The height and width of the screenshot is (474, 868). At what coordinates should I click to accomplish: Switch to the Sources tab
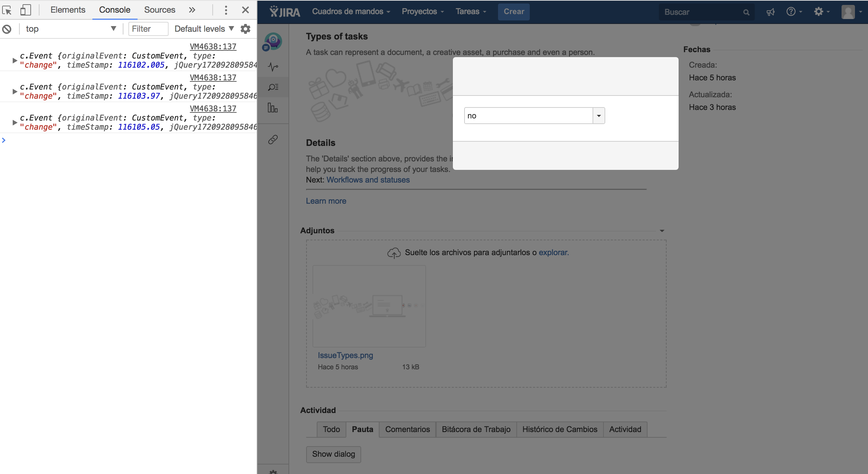(x=159, y=10)
